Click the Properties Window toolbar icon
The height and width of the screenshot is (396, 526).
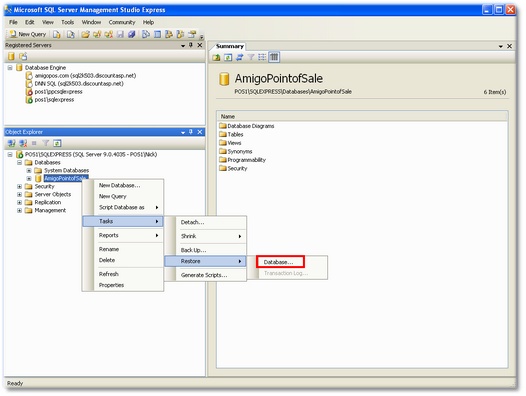click(x=192, y=34)
